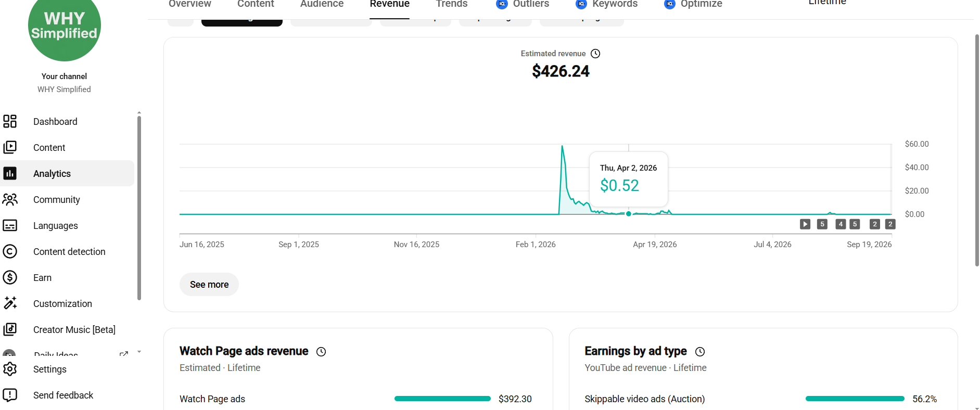
Task: Select the Community people icon
Action: click(10, 199)
